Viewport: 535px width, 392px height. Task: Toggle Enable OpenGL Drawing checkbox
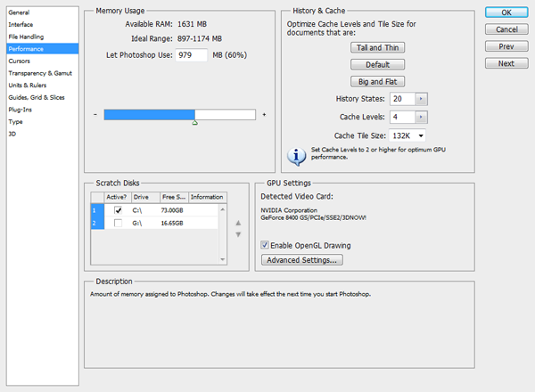tap(265, 245)
